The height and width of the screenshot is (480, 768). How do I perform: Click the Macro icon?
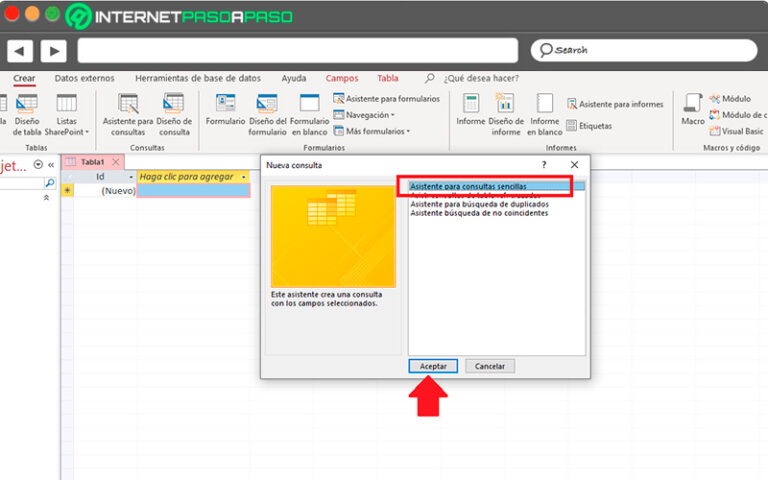693,104
